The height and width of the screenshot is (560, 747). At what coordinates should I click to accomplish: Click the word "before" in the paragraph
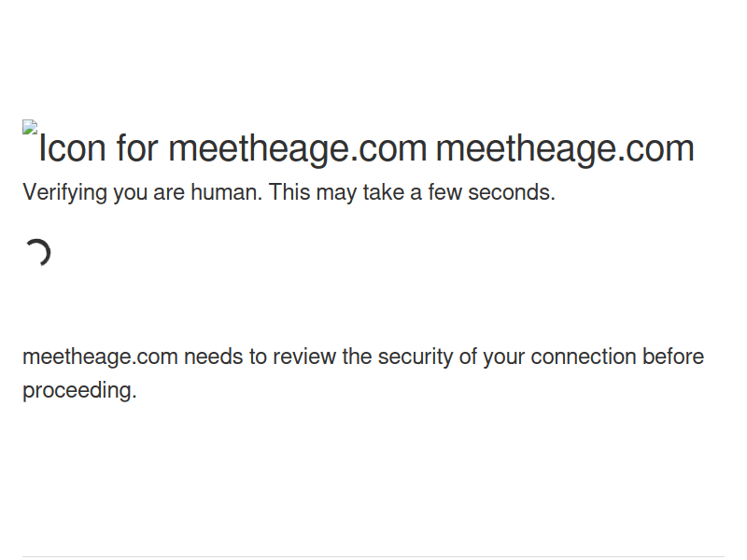pyautogui.click(x=673, y=357)
